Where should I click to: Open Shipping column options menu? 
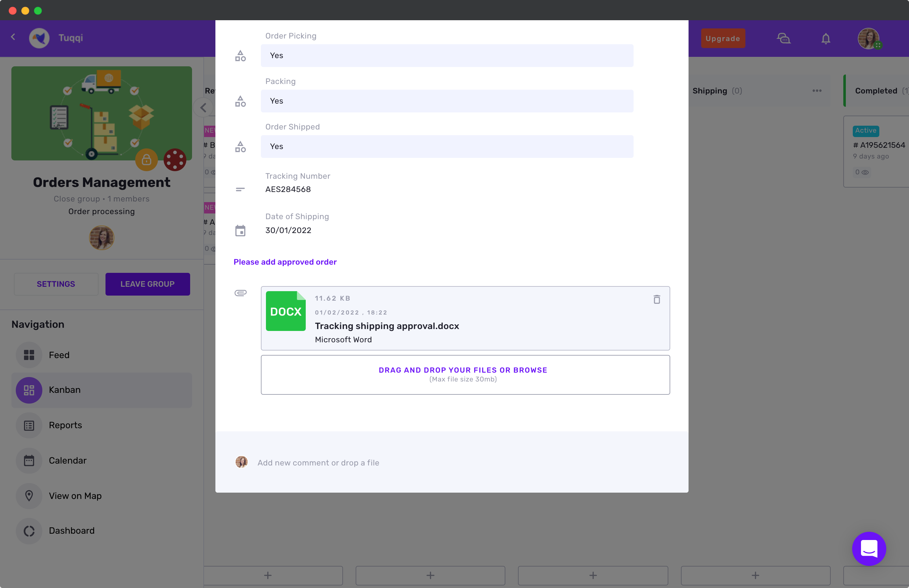point(816,91)
